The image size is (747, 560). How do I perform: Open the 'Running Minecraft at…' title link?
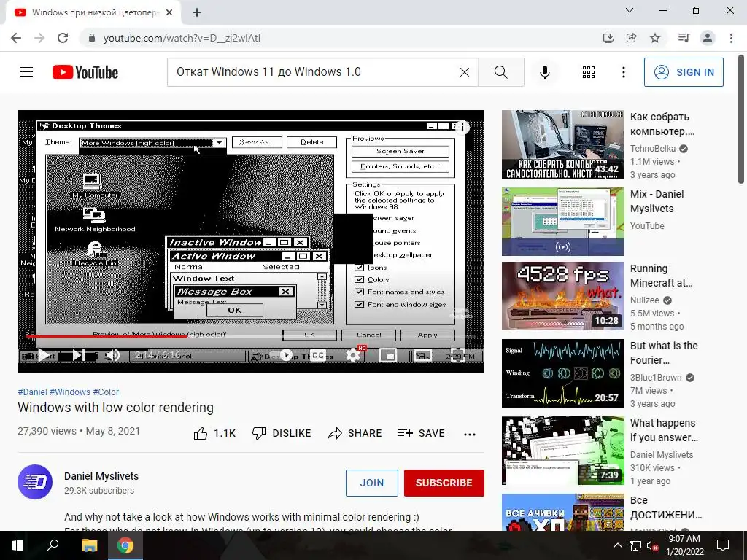pyautogui.click(x=661, y=276)
